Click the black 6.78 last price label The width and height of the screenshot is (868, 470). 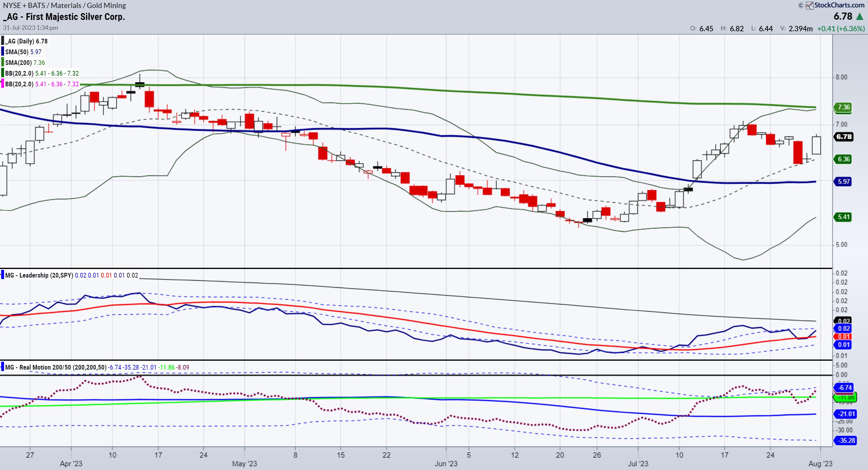coord(844,137)
